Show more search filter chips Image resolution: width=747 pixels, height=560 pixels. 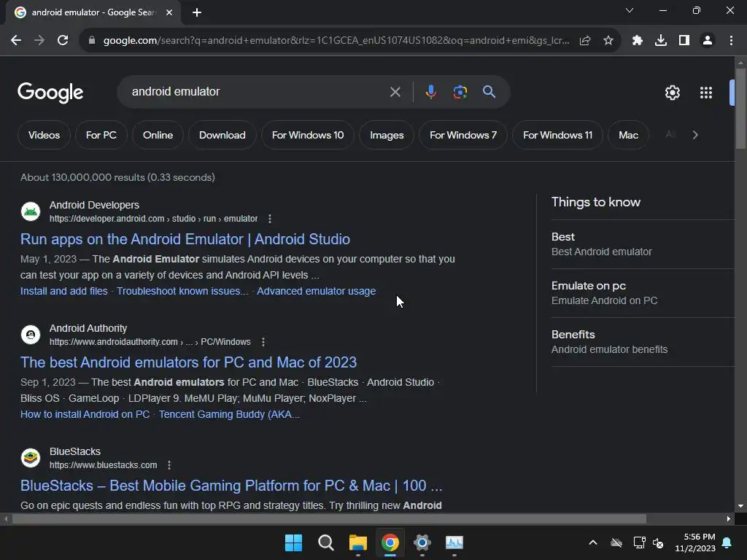695,135
